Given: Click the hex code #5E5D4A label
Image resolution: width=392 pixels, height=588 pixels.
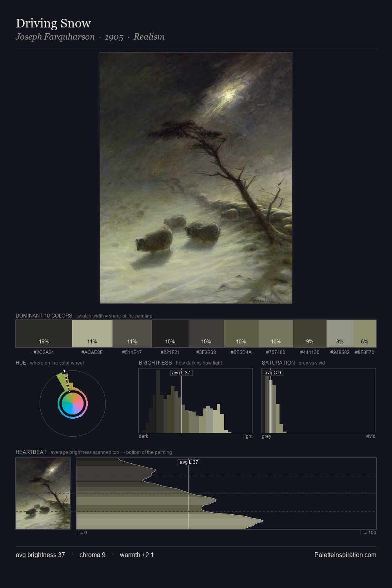Looking at the screenshot, I should point(241,352).
